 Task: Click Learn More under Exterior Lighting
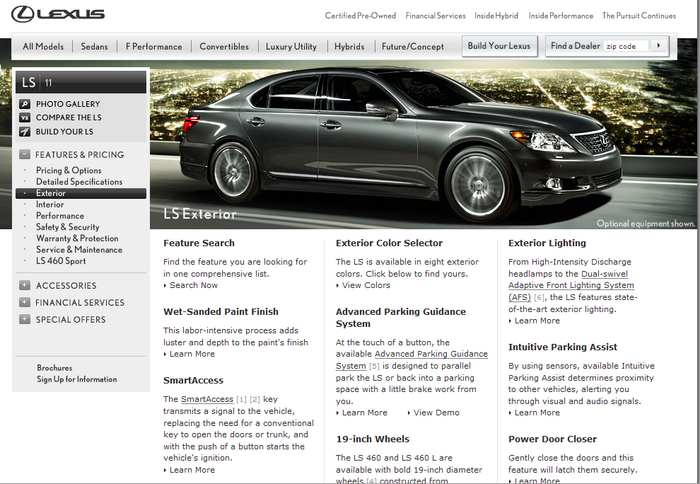(x=537, y=321)
